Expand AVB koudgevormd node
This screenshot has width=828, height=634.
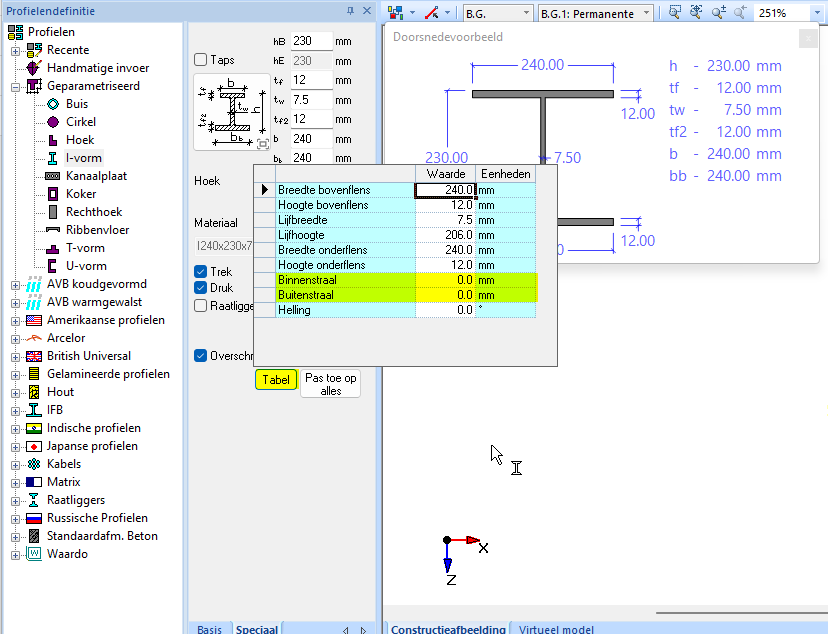pos(15,286)
